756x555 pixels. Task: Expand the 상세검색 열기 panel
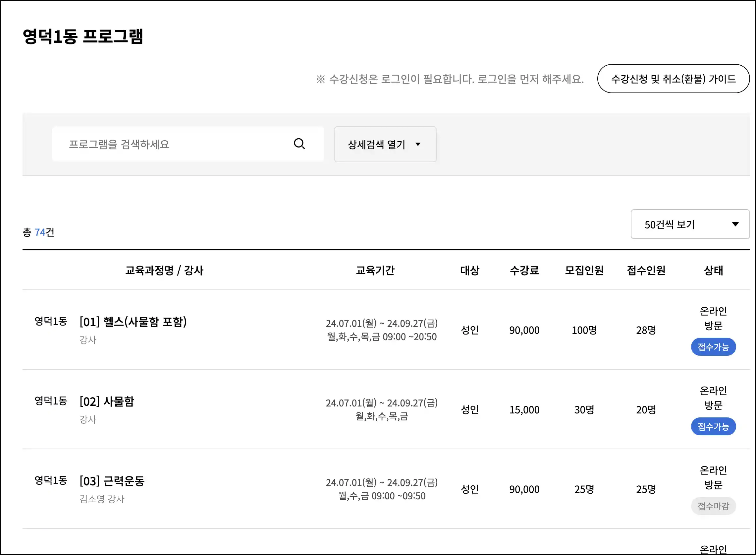[x=385, y=145]
